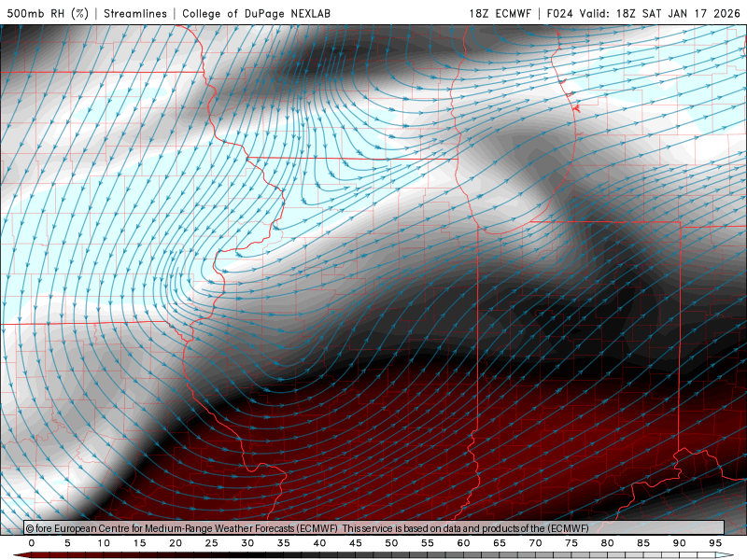Click the ECMWF copyright notice bar
Image resolution: width=747 pixels, height=560 pixels.
[374, 527]
